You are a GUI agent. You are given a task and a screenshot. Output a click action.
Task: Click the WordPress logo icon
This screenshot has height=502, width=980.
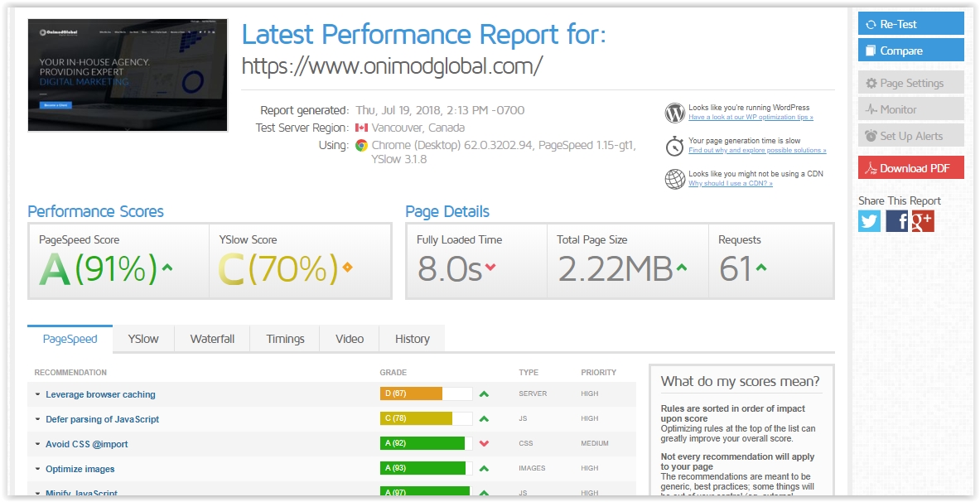tap(674, 113)
